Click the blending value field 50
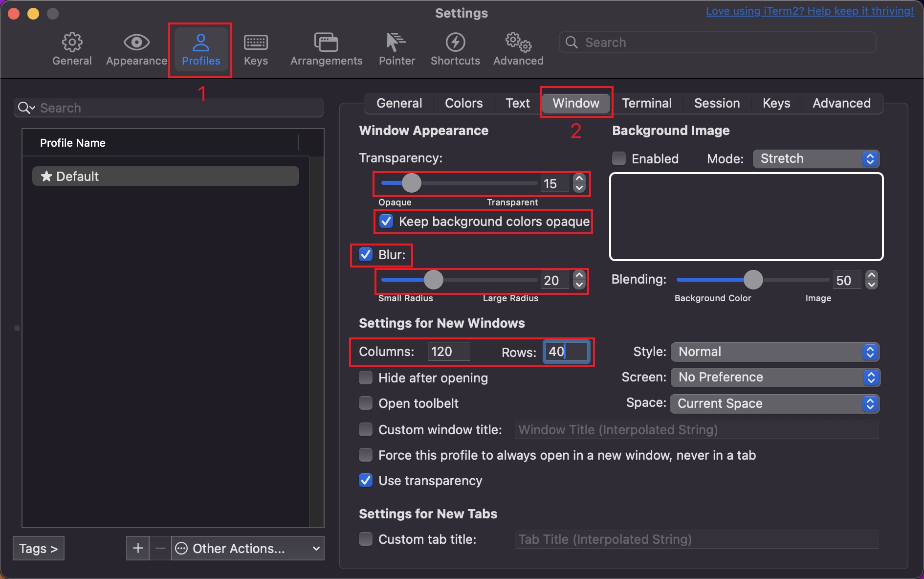The height and width of the screenshot is (579, 924). point(847,280)
